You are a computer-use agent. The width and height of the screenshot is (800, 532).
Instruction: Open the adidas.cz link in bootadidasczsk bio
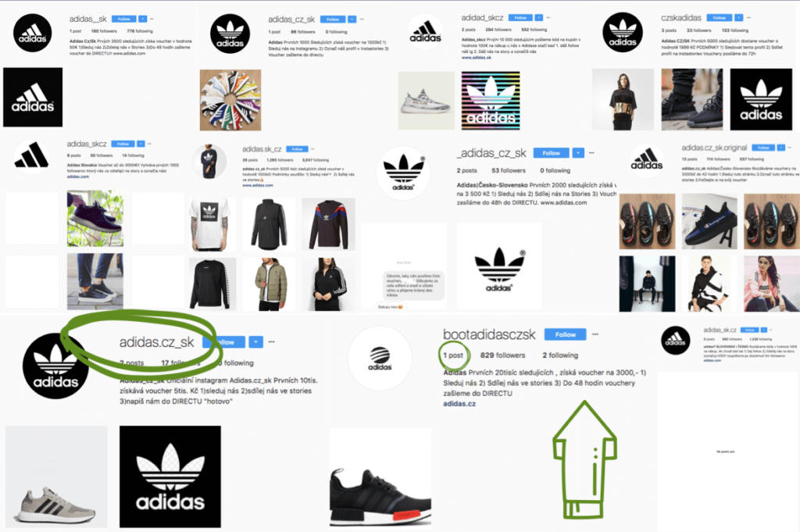tap(459, 403)
